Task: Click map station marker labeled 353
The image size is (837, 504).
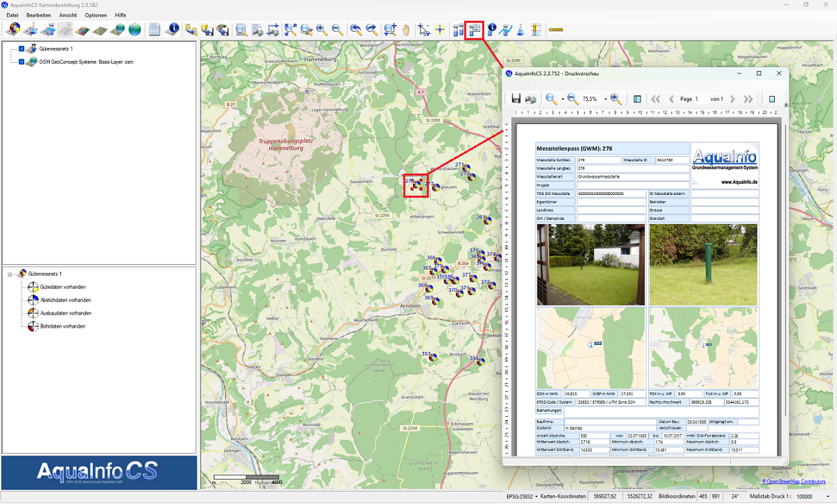Action: [433, 358]
